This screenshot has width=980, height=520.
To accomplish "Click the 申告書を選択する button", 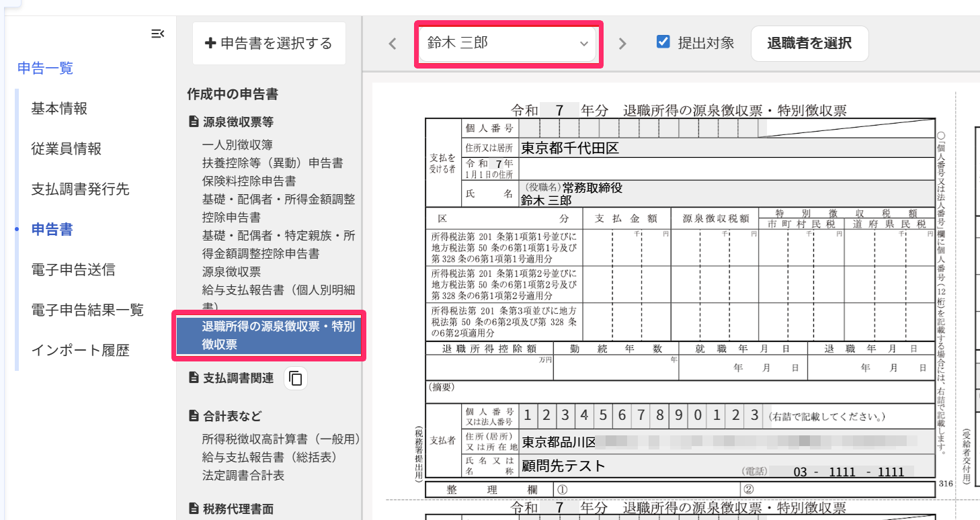I will click(269, 44).
